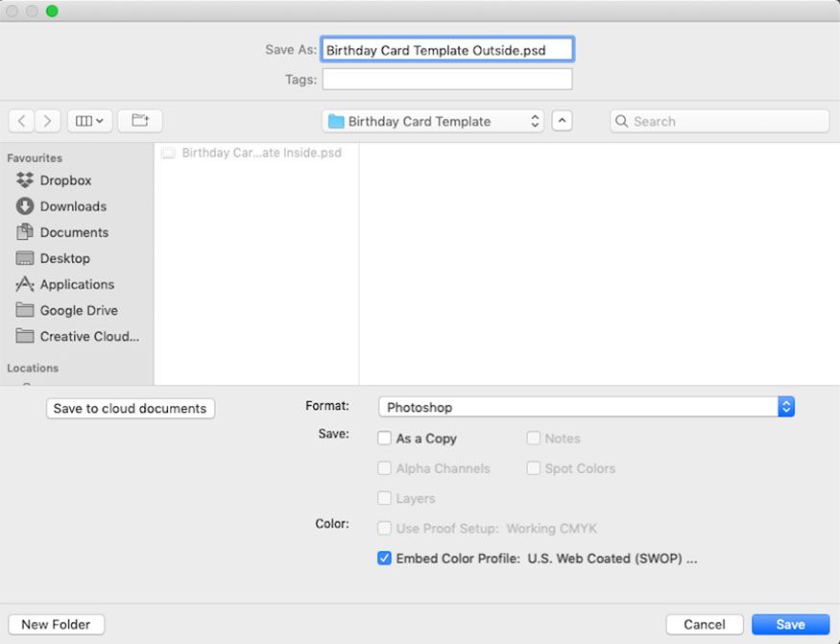Click the green zoom window button

[52, 11]
